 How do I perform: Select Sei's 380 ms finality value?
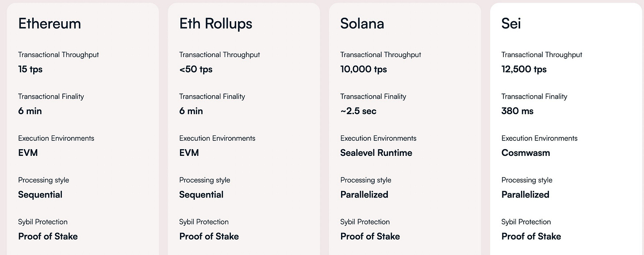tap(517, 111)
